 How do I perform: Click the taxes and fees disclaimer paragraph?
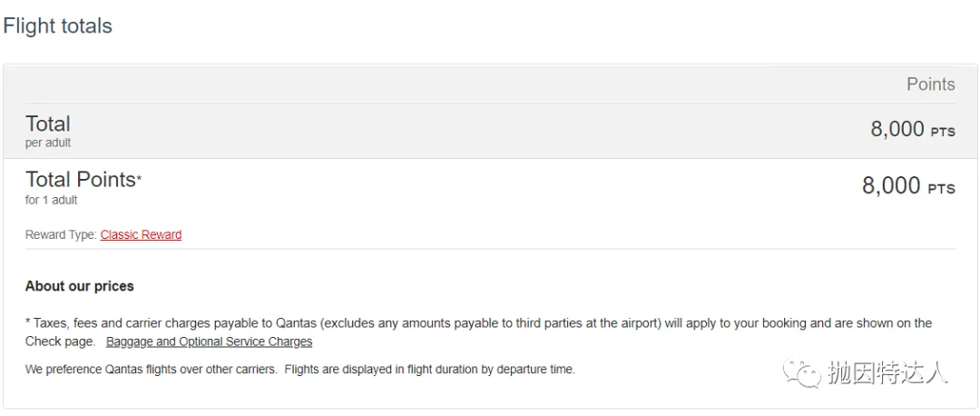479,332
